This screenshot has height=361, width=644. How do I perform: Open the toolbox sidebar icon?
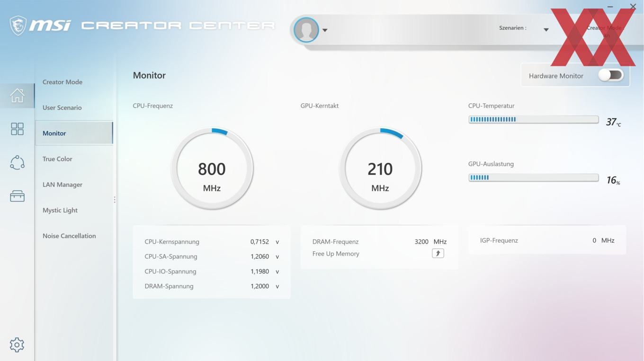pos(17,196)
